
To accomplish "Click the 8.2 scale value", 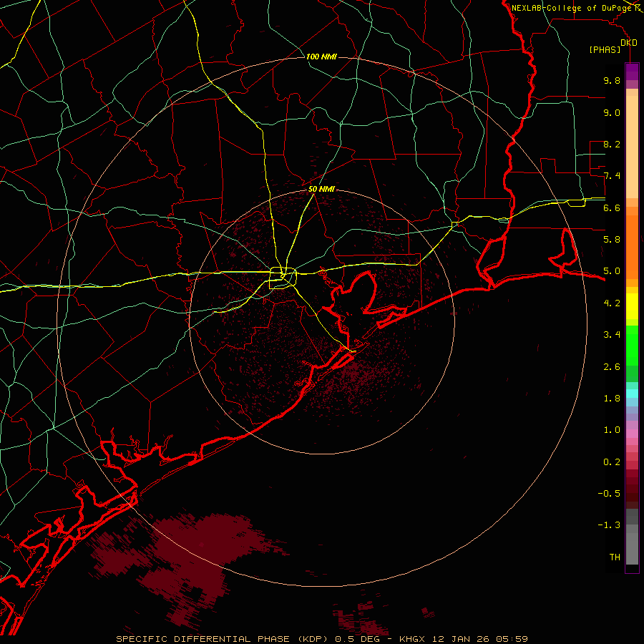I will coord(612,144).
